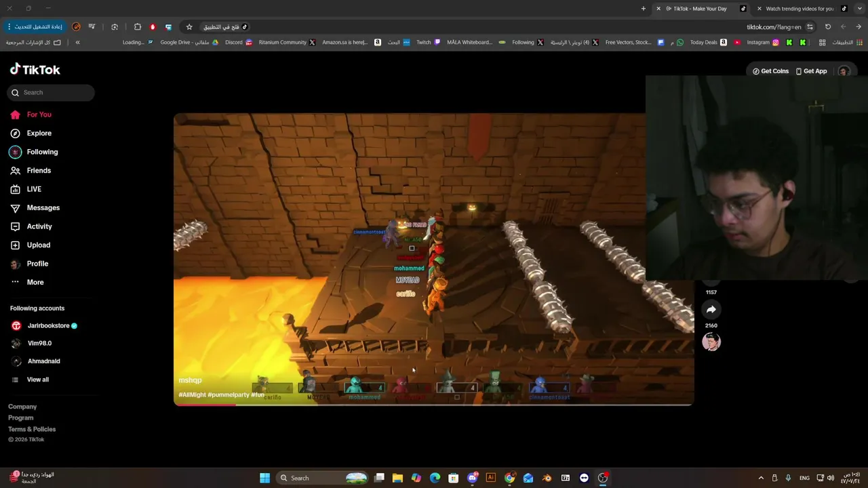Open Adobe Illustrator from taskbar
This screenshot has height=488, width=868.
(x=490, y=478)
